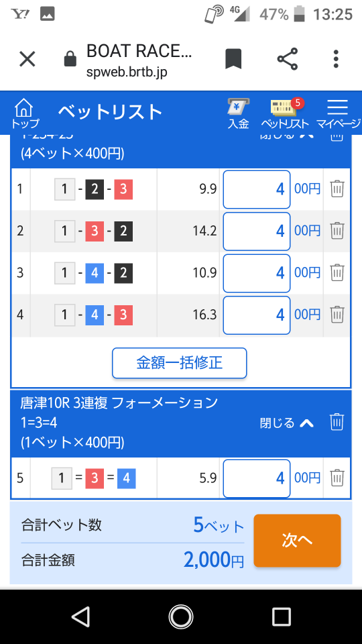This screenshot has height=644, width=362.
Task: Delete bet row 2 (1-3-2) trash icon
Action: tap(337, 231)
